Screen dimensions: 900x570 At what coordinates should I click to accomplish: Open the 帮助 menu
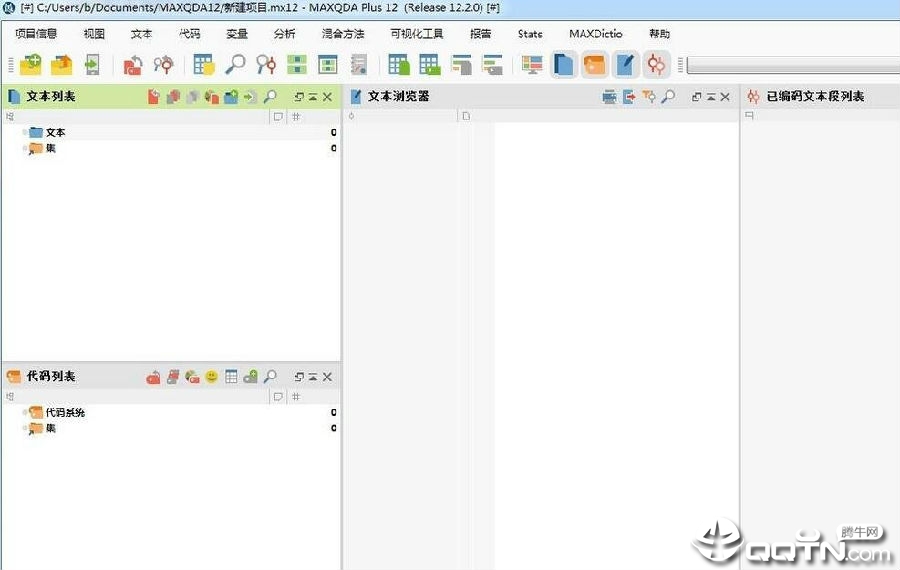(660, 34)
